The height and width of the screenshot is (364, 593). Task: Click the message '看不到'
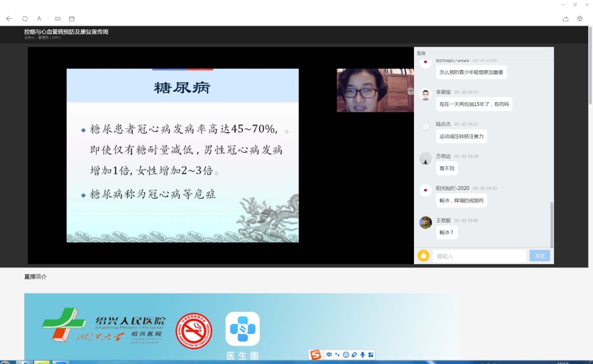pyautogui.click(x=447, y=168)
